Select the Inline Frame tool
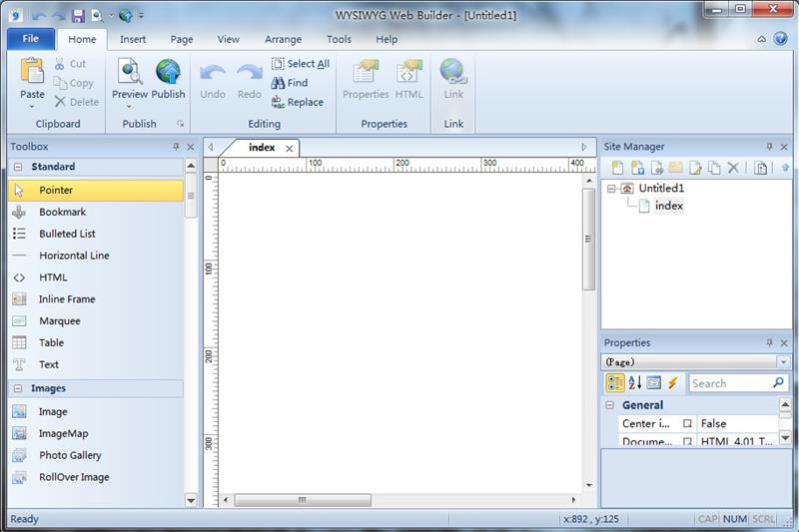Screen dimensions: 799x532 (x=96, y=299)
